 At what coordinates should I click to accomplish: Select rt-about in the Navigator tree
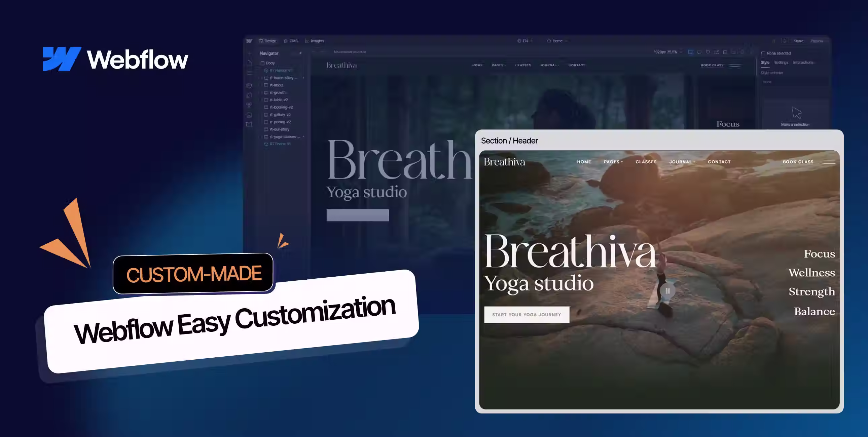click(x=274, y=85)
